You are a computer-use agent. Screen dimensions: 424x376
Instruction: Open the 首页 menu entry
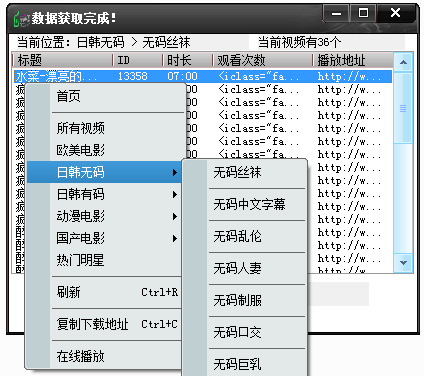pyautogui.click(x=105, y=96)
